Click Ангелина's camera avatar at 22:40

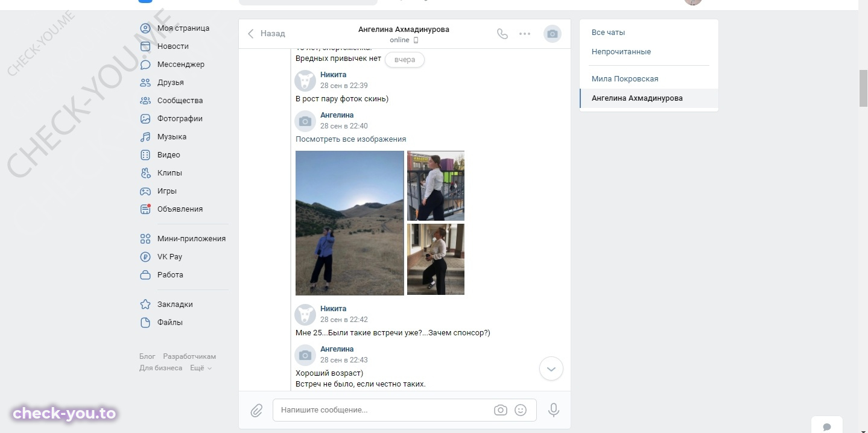(x=305, y=121)
